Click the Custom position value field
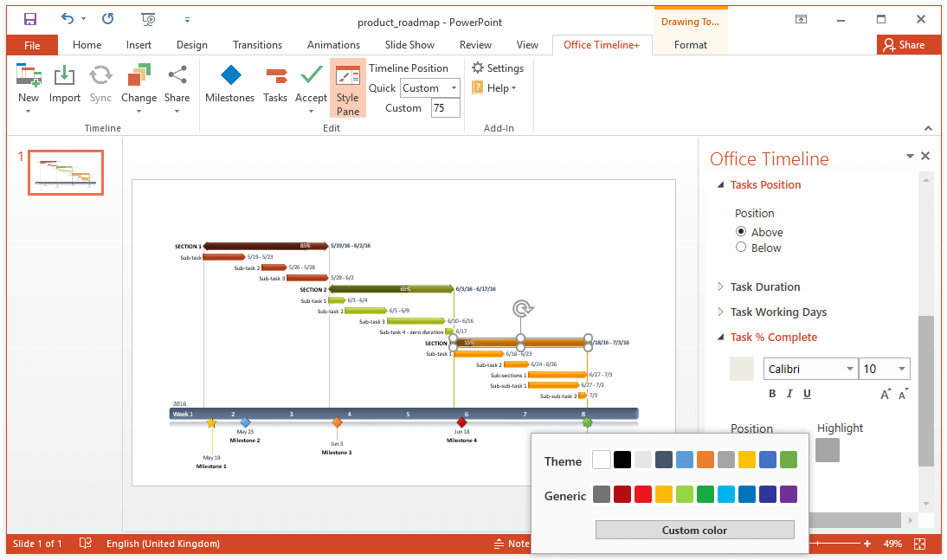This screenshot has width=947, height=560. [x=445, y=108]
